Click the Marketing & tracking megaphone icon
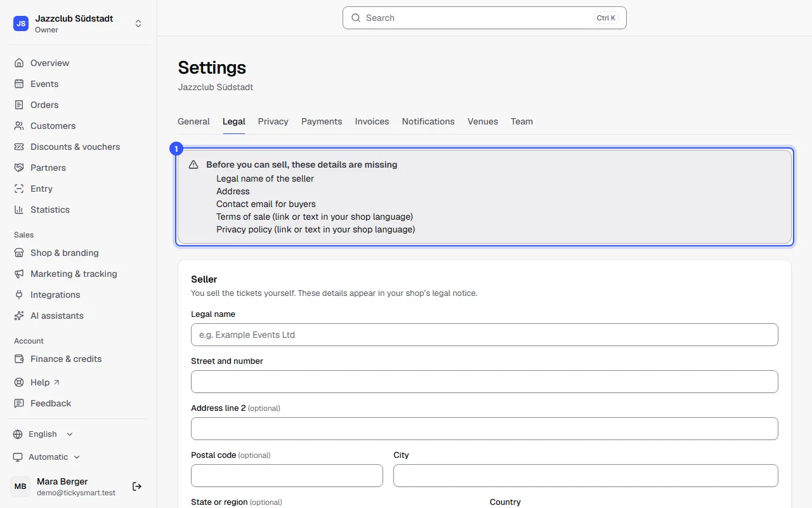The width and height of the screenshot is (812, 508). tap(19, 274)
